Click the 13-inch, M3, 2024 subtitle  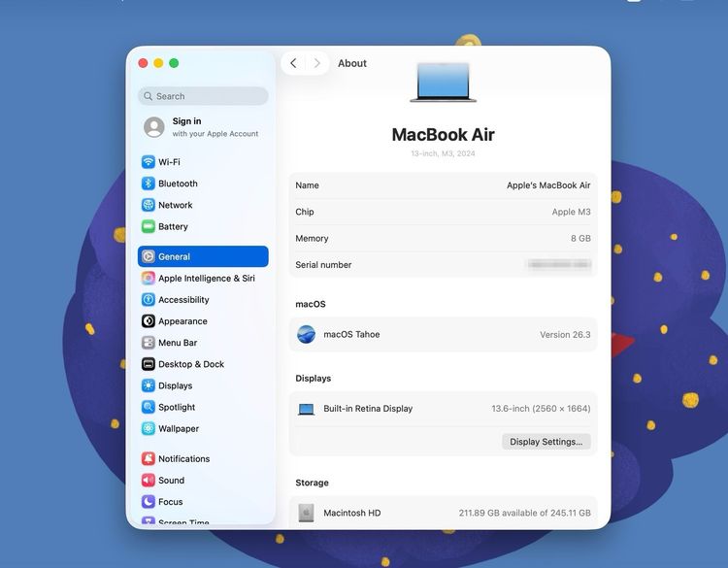coord(443,153)
